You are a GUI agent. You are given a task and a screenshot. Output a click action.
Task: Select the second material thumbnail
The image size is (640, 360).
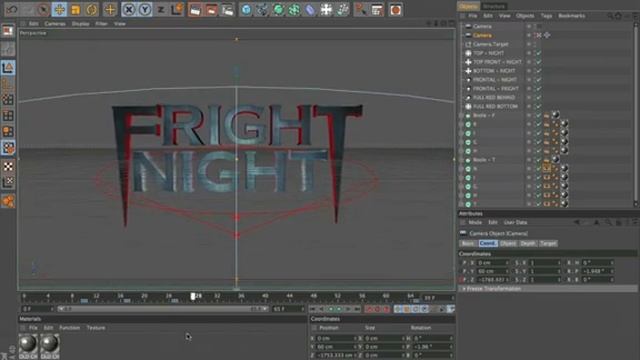coord(50,346)
